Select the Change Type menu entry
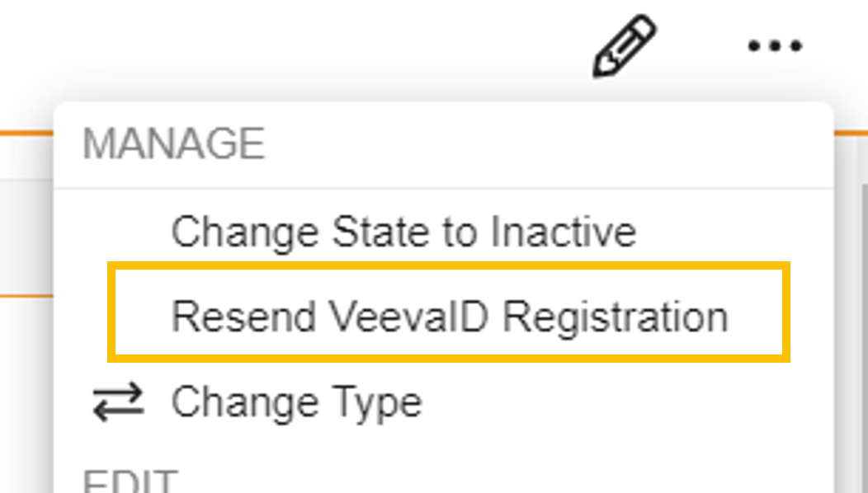The width and height of the screenshot is (868, 493). click(296, 403)
